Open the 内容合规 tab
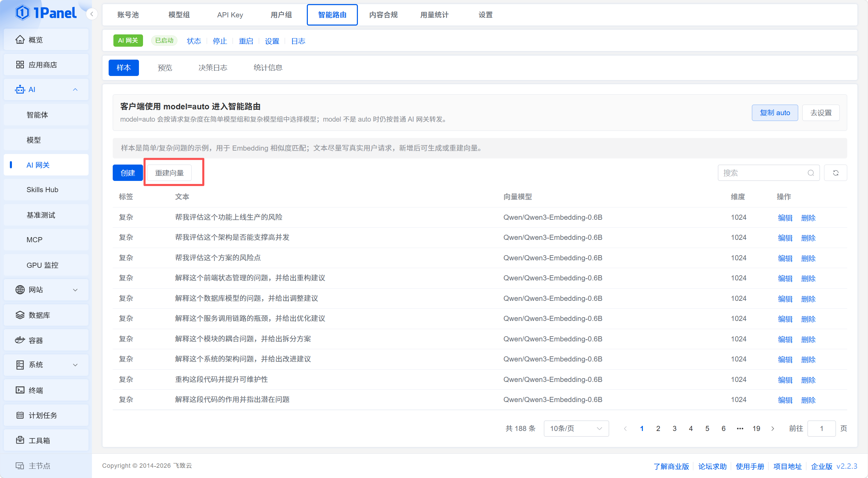 (383, 15)
